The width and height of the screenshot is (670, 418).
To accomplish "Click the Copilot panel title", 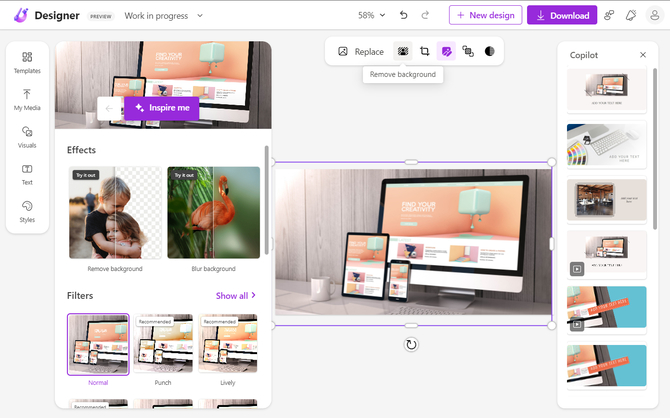I will click(584, 55).
